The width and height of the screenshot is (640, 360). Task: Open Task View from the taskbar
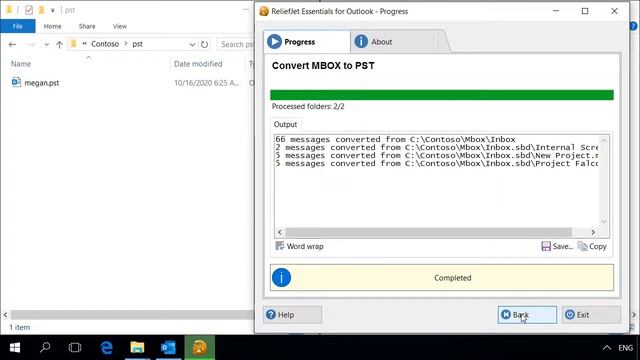(x=75, y=347)
